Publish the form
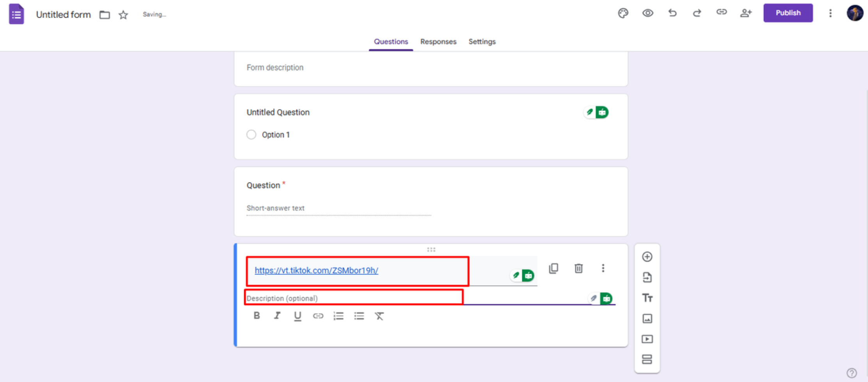The image size is (868, 382). [788, 13]
